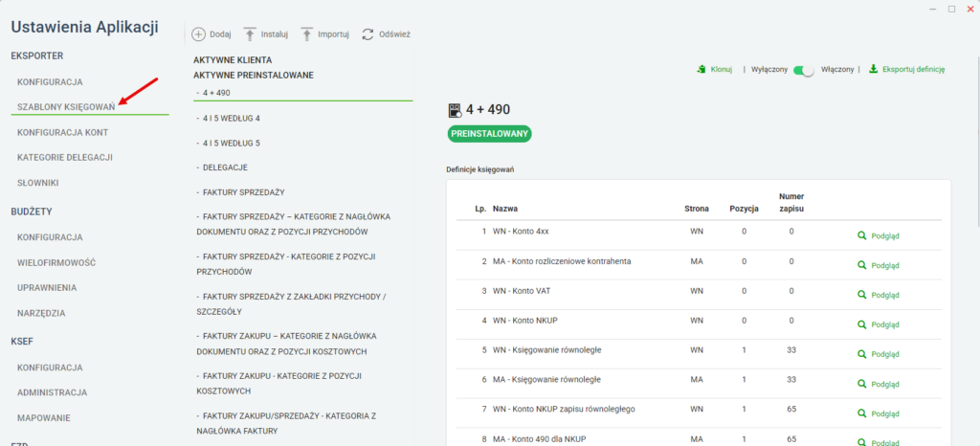The width and height of the screenshot is (980, 446).
Task: Click the Importuj button label
Action: 333,35
